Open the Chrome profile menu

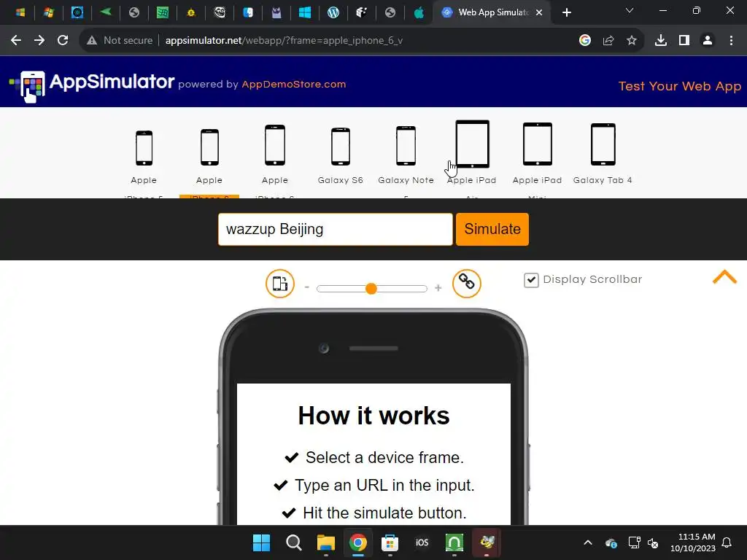click(x=708, y=41)
